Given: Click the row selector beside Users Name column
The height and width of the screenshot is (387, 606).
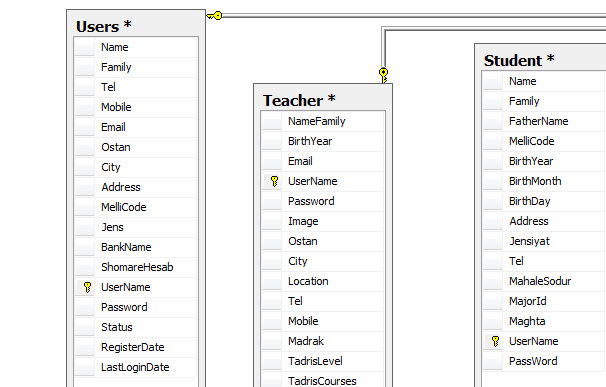Looking at the screenshot, I should pyautogui.click(x=84, y=48).
